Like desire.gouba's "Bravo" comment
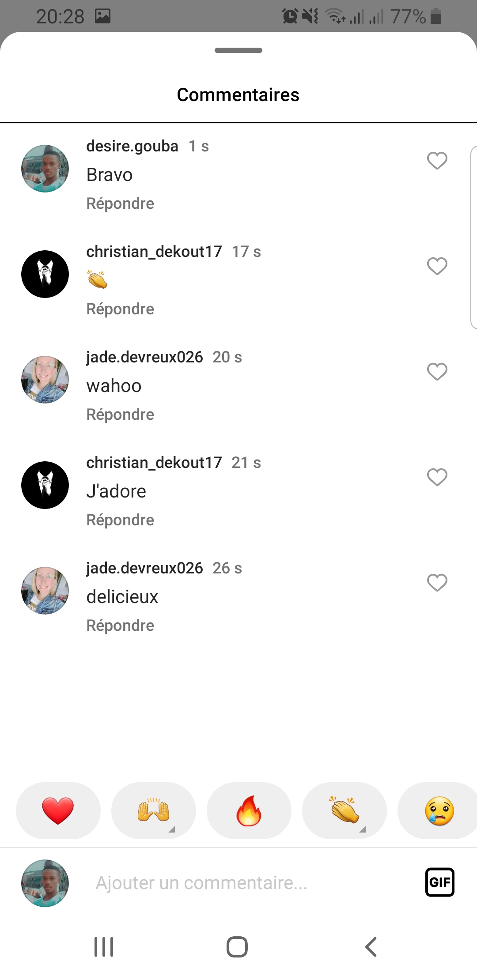Screen dimensions: 477x980 (x=437, y=161)
